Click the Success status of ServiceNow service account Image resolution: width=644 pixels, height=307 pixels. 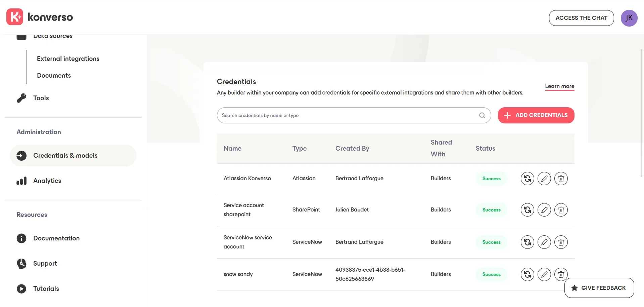[491, 242]
